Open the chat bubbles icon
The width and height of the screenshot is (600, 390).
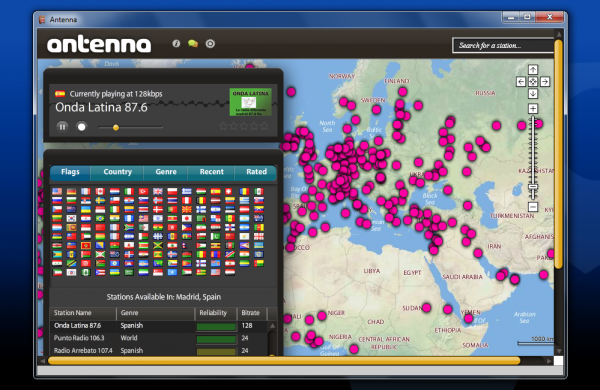click(x=193, y=44)
